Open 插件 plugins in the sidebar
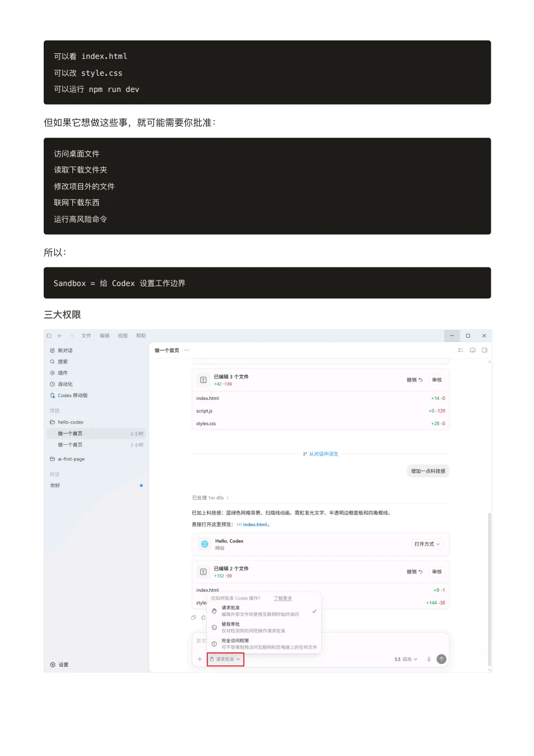The height and width of the screenshot is (756, 534). pyautogui.click(x=59, y=373)
